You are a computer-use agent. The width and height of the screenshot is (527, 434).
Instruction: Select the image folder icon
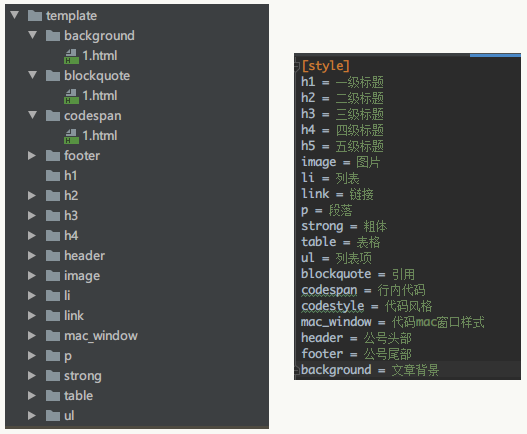pyautogui.click(x=53, y=276)
